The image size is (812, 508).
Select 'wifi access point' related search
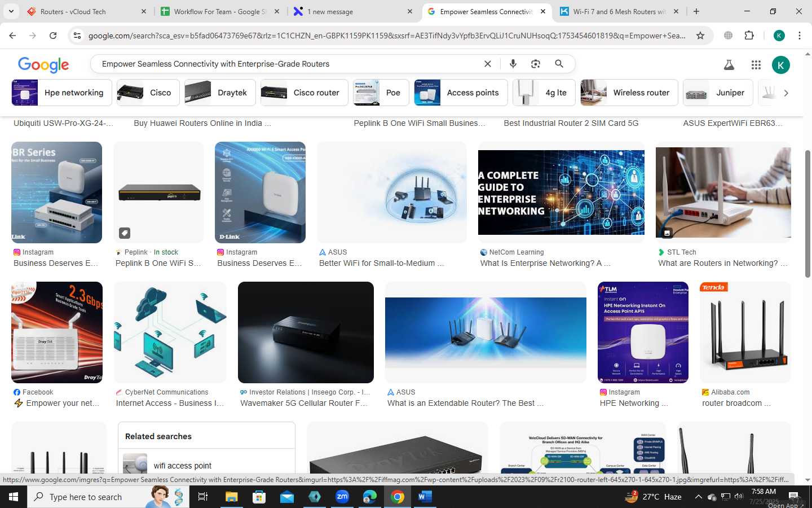click(183, 466)
